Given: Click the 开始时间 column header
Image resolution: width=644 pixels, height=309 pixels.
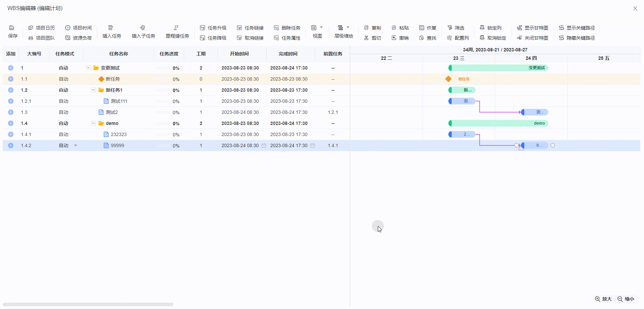Looking at the screenshot, I should 239,54.
